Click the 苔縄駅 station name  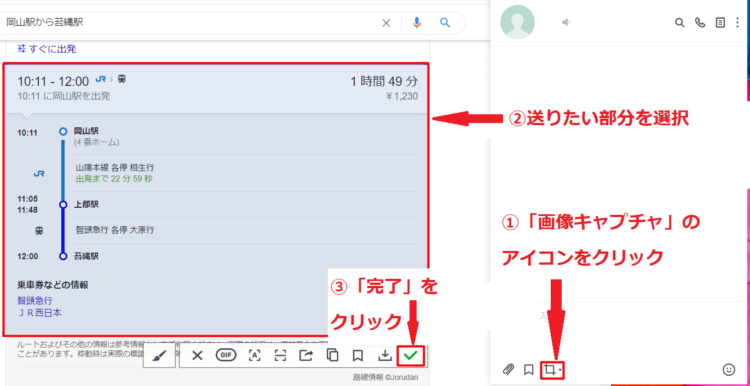[87, 256]
